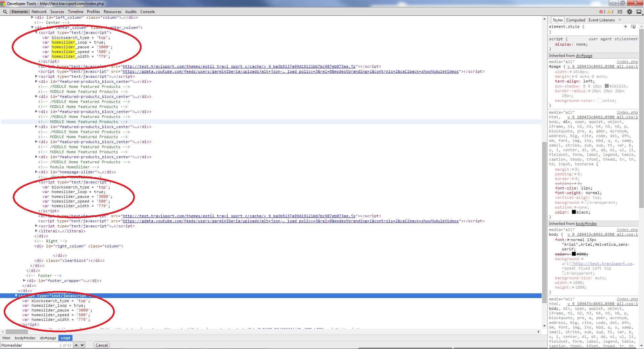The width and height of the screenshot is (644, 349).
Task: Click up arrow of Elements tree scrollbar
Action: (x=544, y=19)
